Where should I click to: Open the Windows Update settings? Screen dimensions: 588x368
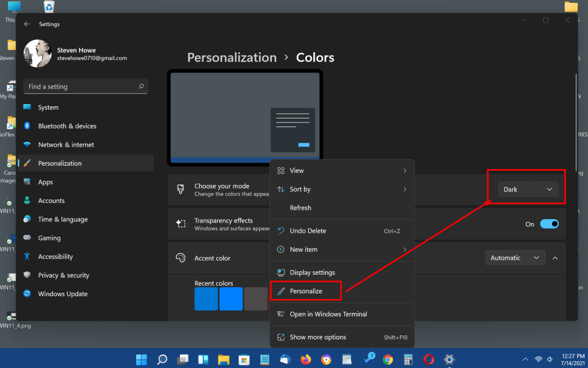point(63,294)
